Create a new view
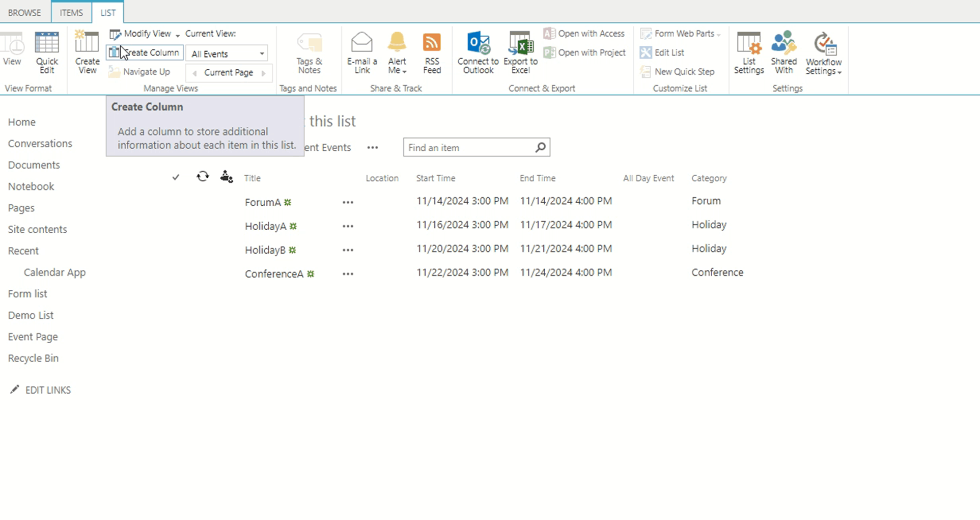This screenshot has height=520, width=980. coord(86,52)
